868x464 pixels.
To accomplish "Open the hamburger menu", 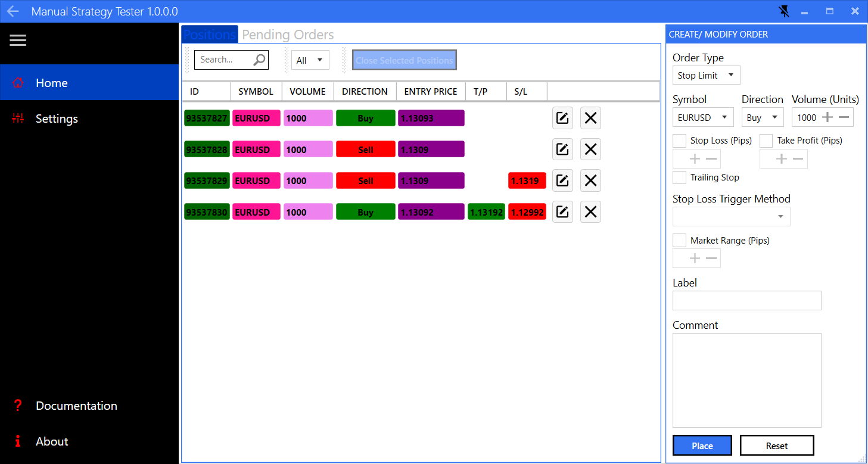I will pyautogui.click(x=18, y=40).
